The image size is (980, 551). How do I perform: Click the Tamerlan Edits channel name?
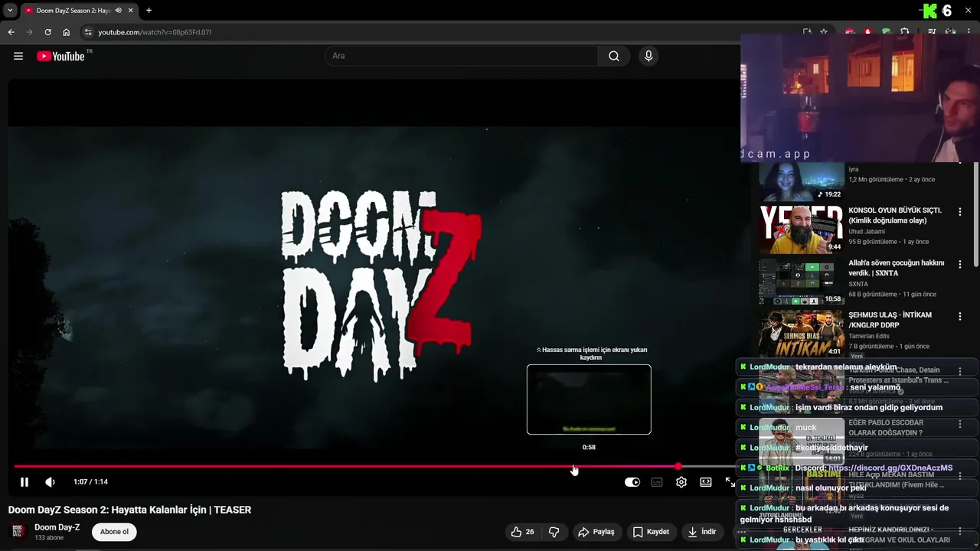click(x=869, y=336)
